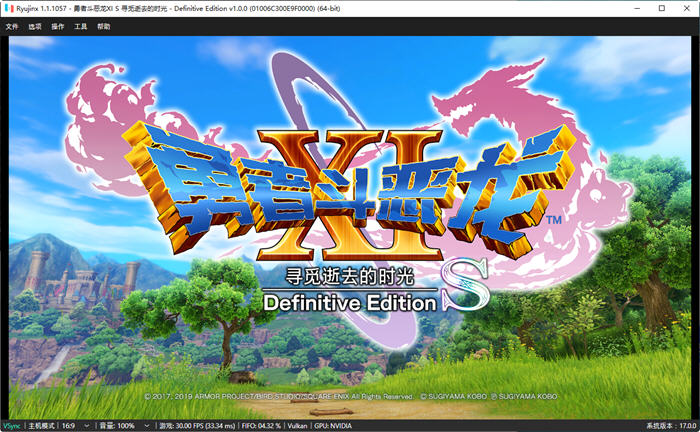Open the 选项 (Options) menu
This screenshot has height=432, width=700.
(x=35, y=26)
